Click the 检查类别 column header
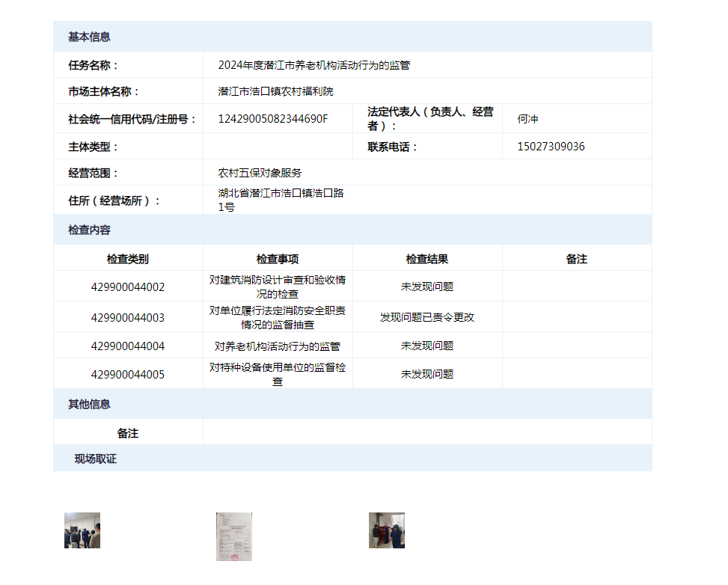Screen dimensions: 728x585 pyautogui.click(x=128, y=259)
